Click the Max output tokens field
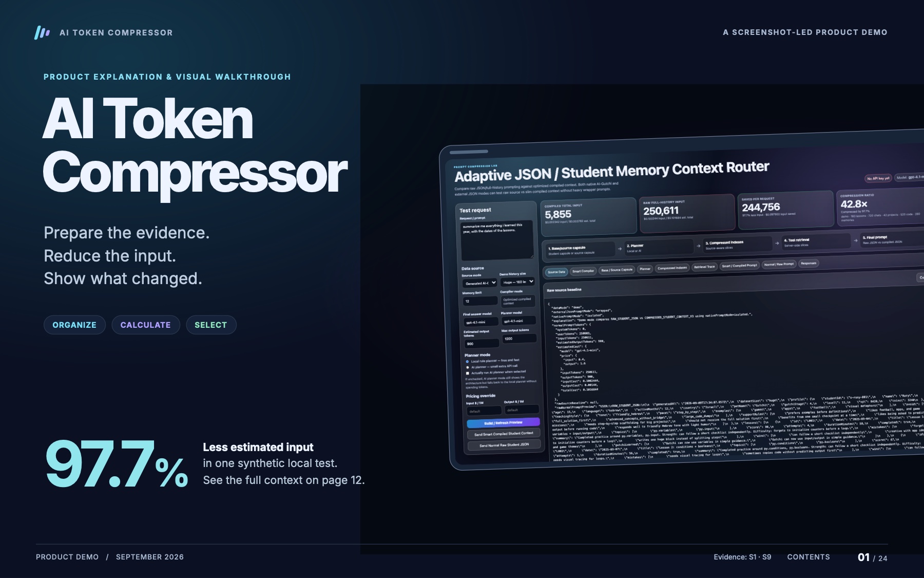924x578 pixels. [x=519, y=338]
